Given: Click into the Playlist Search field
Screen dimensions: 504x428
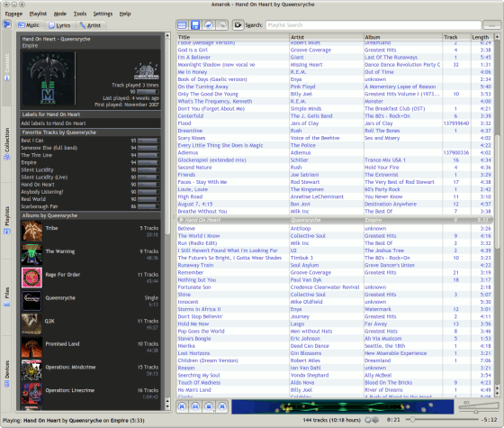Looking at the screenshot, I should click(373, 25).
